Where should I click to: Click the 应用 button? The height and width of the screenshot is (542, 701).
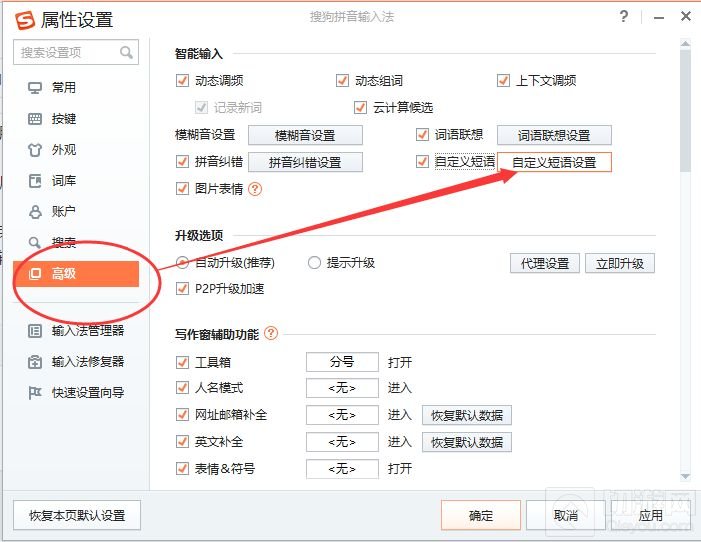click(x=650, y=515)
